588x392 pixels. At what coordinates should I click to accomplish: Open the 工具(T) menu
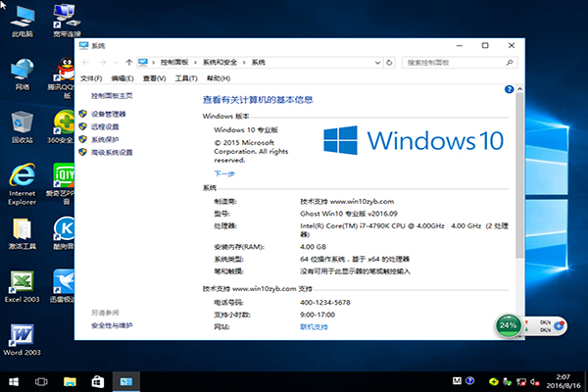(185, 77)
